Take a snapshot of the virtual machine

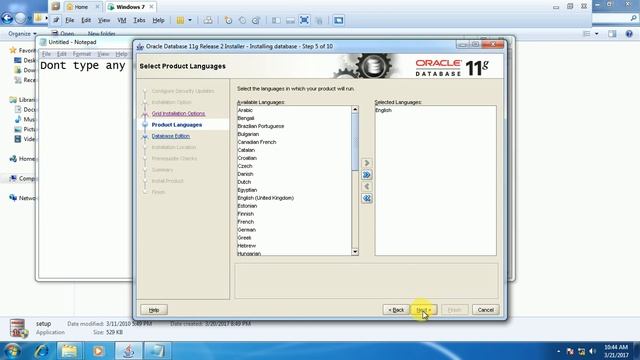coord(229,20)
